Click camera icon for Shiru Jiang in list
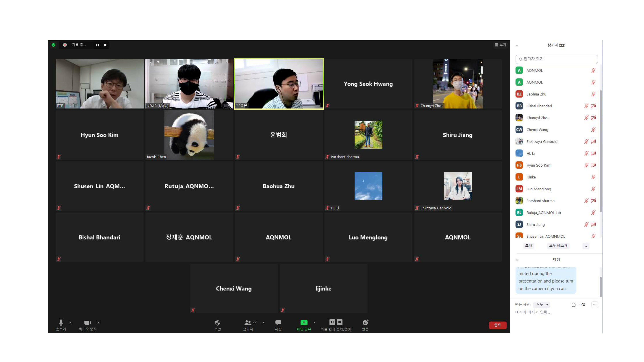644x362 pixels. point(593,224)
